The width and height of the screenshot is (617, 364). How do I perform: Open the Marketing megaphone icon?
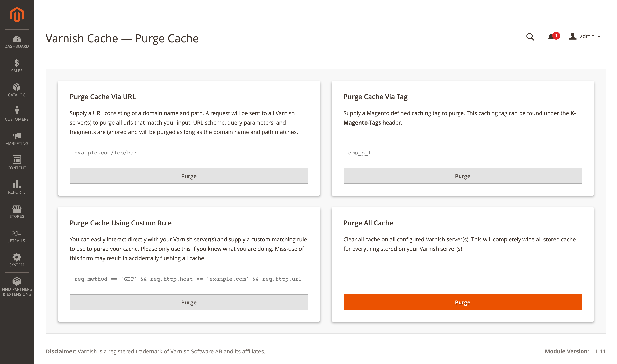17,136
